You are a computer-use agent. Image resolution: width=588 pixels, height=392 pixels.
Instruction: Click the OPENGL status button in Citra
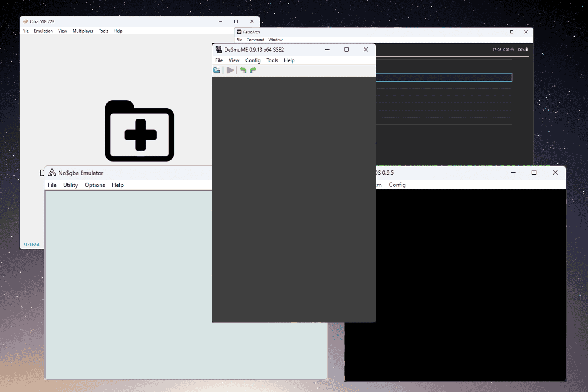click(x=32, y=244)
